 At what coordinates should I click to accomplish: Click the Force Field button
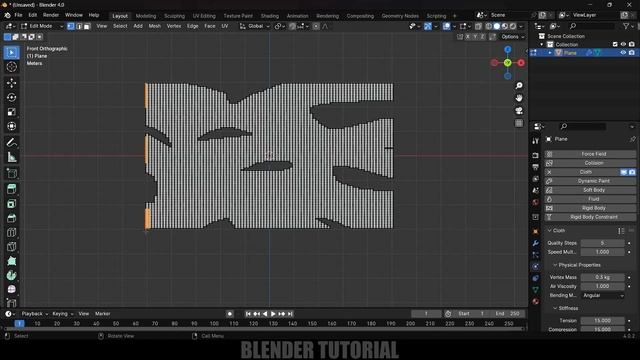coord(590,154)
